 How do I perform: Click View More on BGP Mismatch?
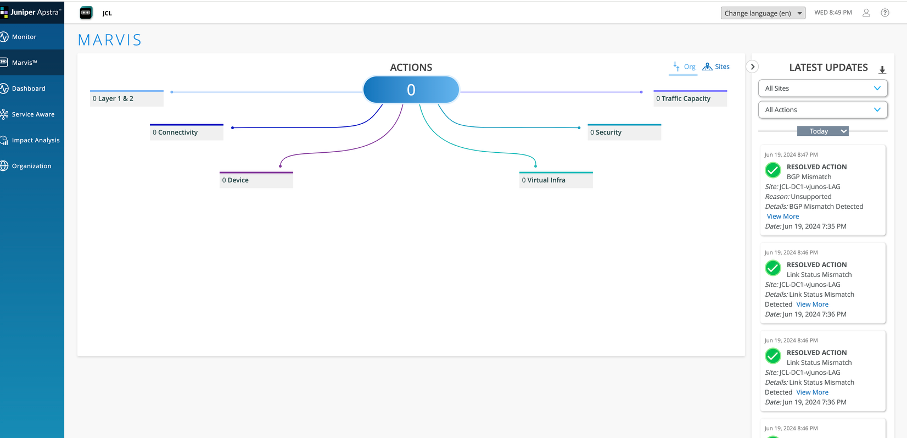click(782, 216)
